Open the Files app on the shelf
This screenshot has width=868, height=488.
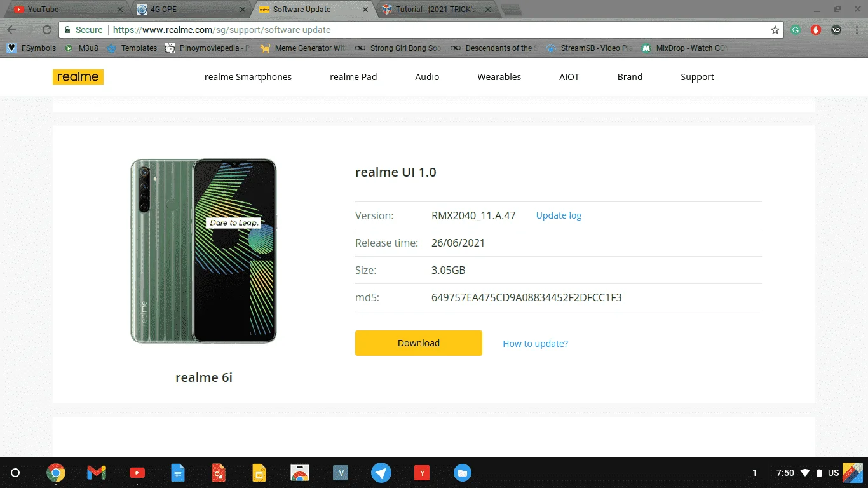[463, 473]
